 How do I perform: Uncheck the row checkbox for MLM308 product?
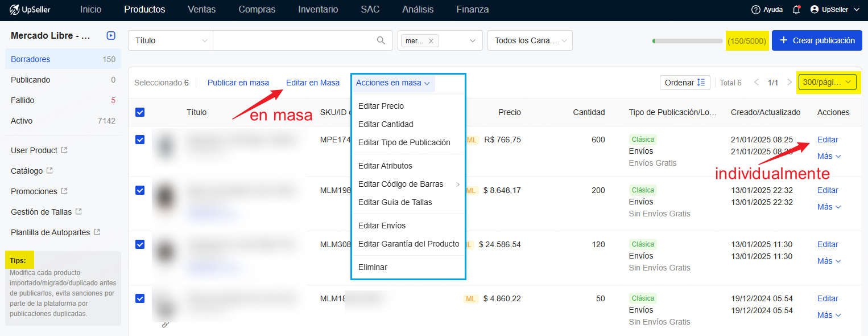[x=140, y=244]
